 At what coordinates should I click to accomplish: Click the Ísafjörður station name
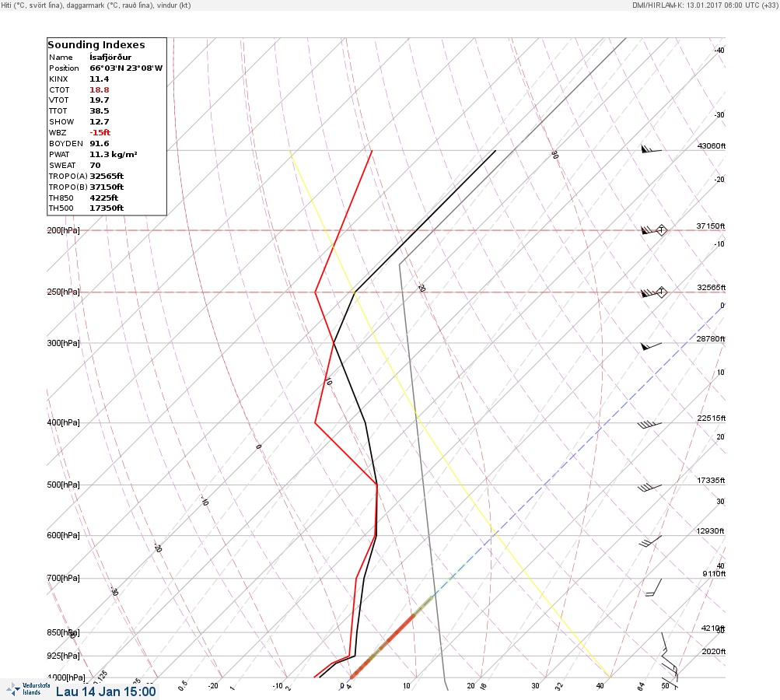point(110,58)
